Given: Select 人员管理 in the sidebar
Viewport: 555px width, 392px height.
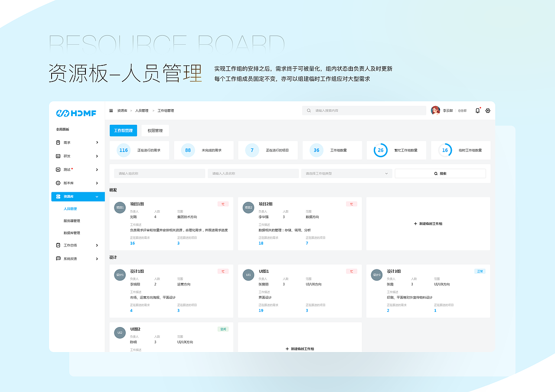Looking at the screenshot, I should (70, 209).
